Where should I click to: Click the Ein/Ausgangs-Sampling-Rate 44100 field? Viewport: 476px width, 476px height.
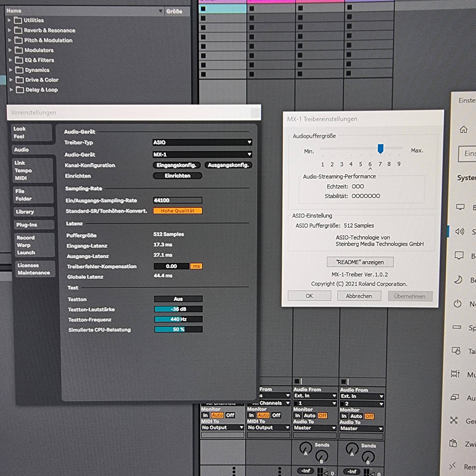[178, 200]
